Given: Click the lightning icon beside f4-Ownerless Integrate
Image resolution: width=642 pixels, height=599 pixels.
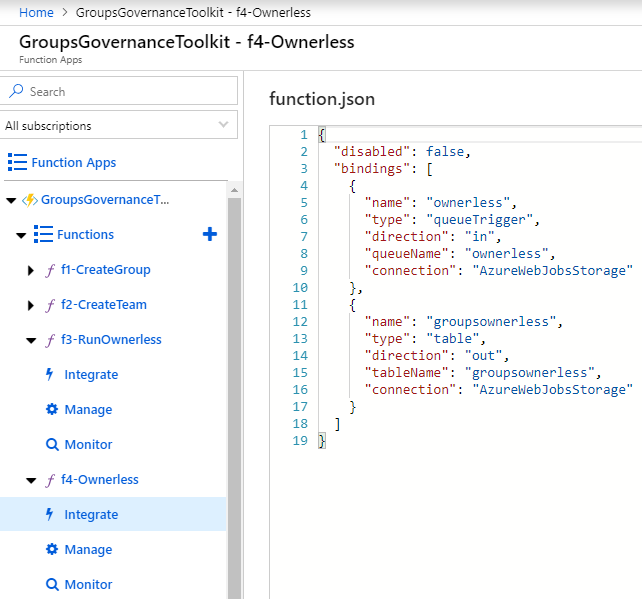Looking at the screenshot, I should 51,514.
